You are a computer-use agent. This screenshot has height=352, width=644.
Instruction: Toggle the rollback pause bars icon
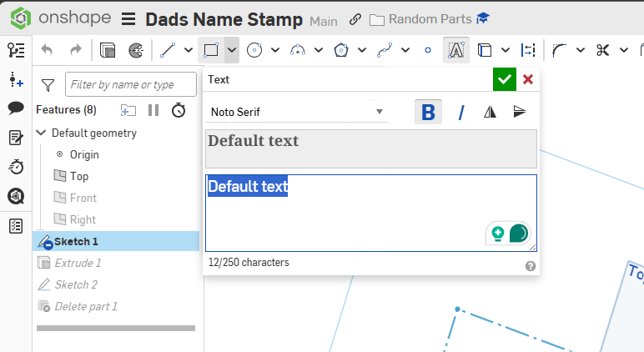tap(153, 110)
